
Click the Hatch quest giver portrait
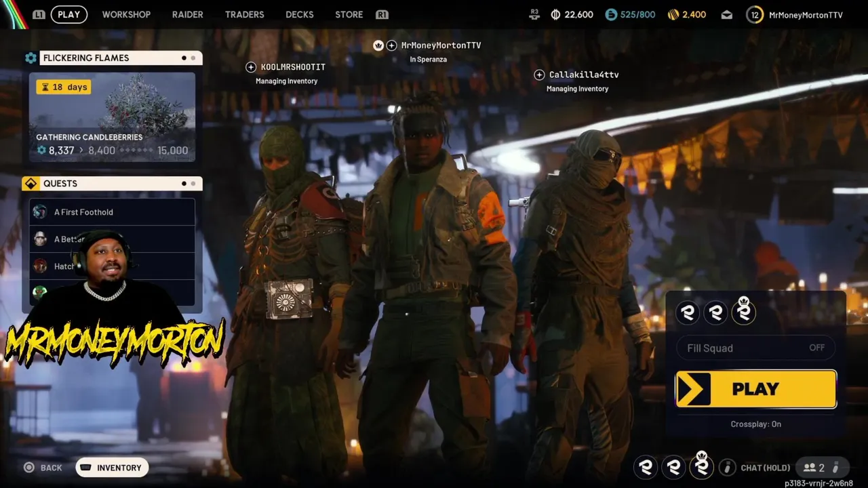(40, 266)
